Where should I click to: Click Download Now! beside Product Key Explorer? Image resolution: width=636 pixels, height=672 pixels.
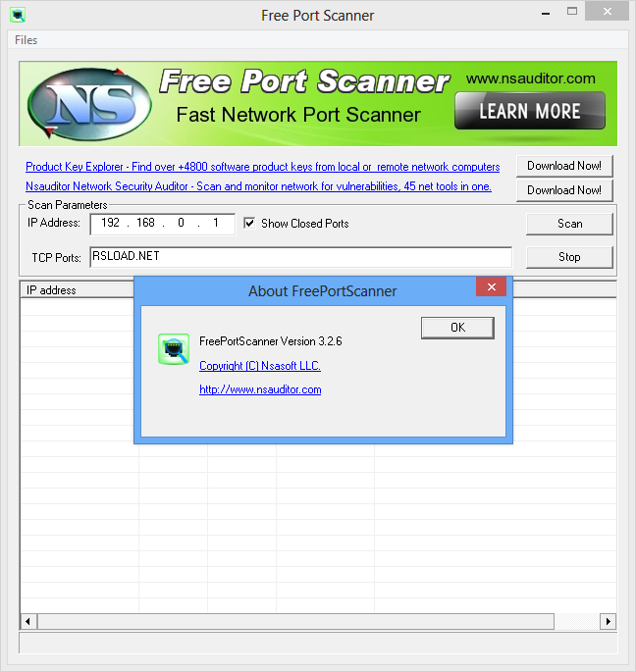(x=564, y=166)
